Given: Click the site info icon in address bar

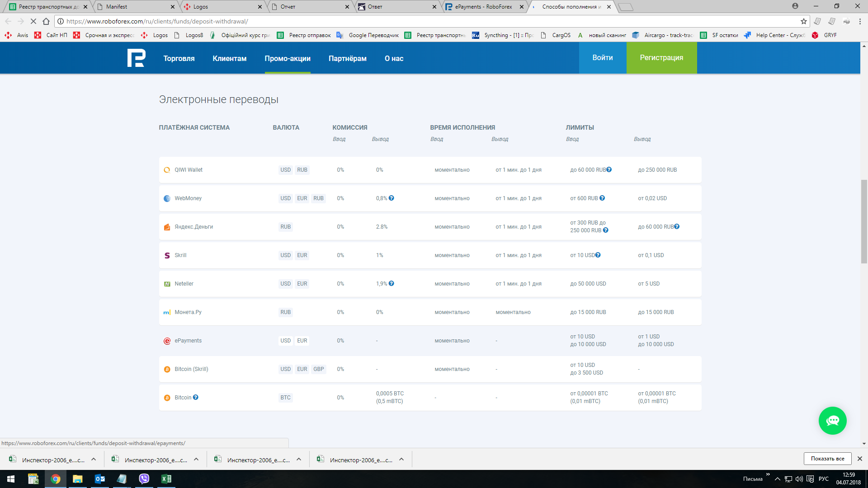Looking at the screenshot, I should pyautogui.click(x=61, y=21).
